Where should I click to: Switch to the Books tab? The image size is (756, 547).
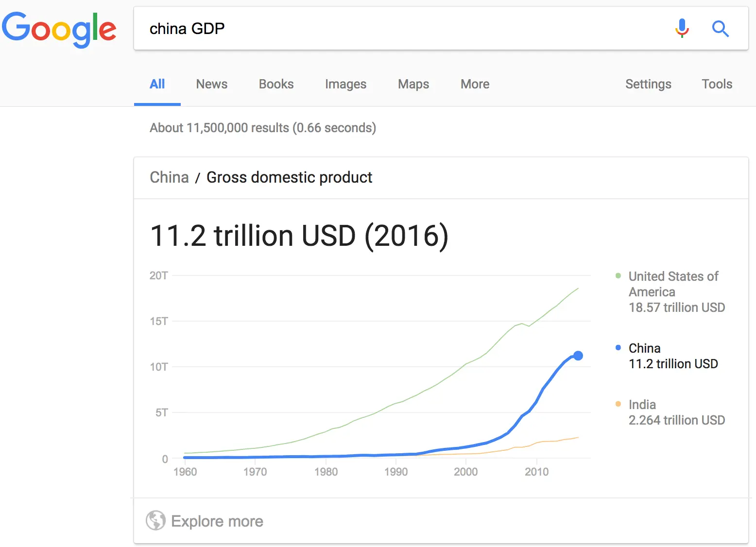[276, 84]
